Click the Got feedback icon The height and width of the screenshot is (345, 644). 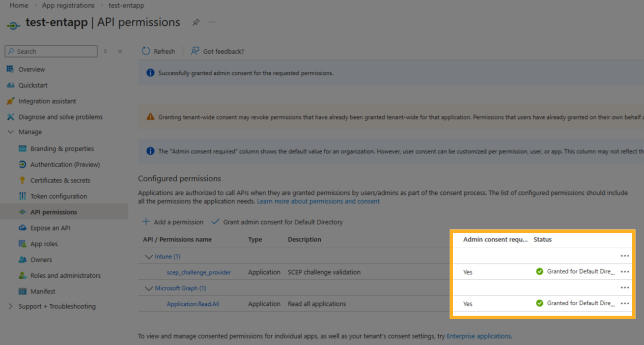pyautogui.click(x=195, y=51)
